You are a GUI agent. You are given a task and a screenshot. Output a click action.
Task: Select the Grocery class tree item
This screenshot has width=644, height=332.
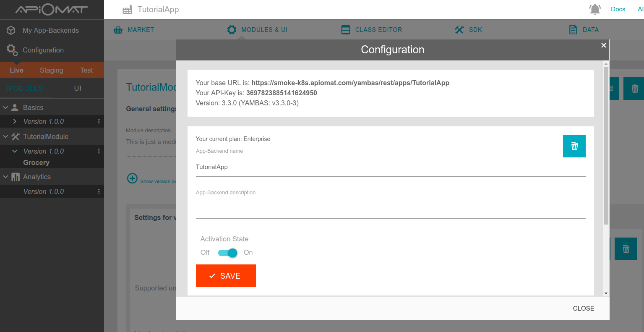click(37, 162)
